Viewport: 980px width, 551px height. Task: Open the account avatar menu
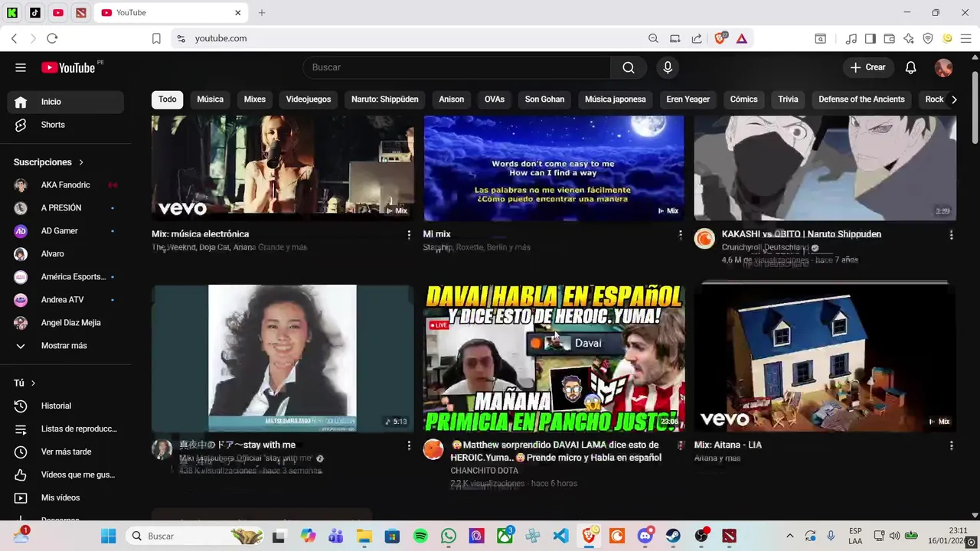tap(944, 67)
